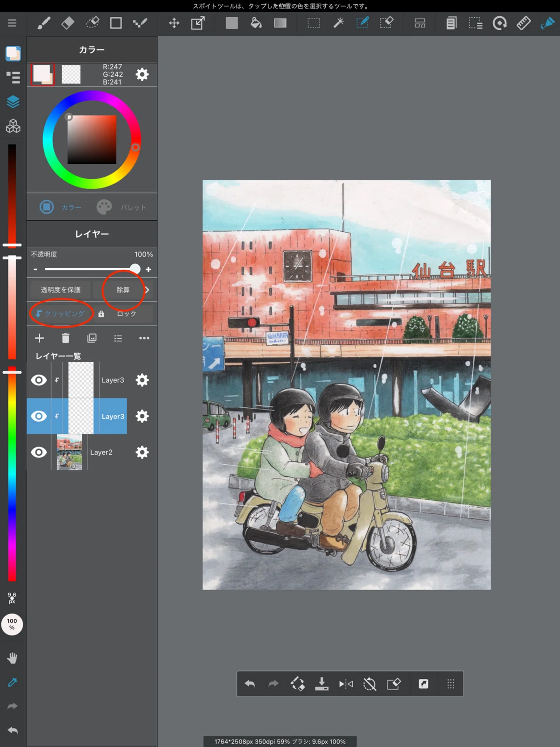Decrease layer opacity with minus button

[35, 269]
